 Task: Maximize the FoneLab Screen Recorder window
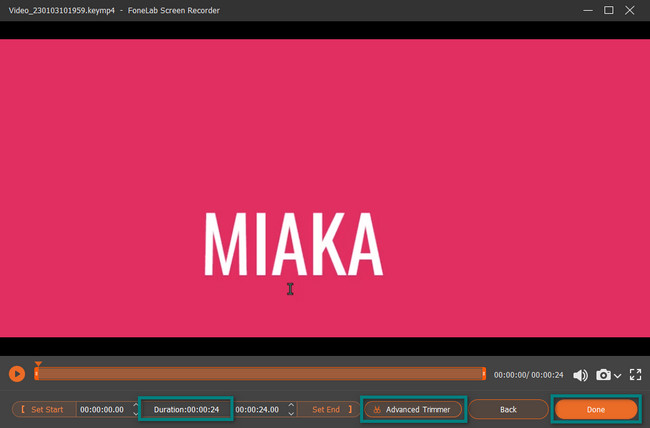(609, 10)
